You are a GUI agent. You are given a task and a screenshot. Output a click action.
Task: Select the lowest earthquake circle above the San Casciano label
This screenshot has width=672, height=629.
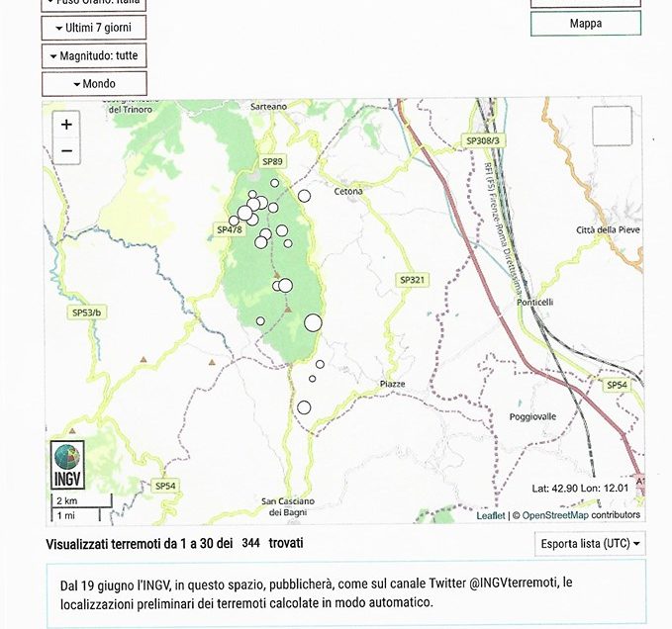304,407
